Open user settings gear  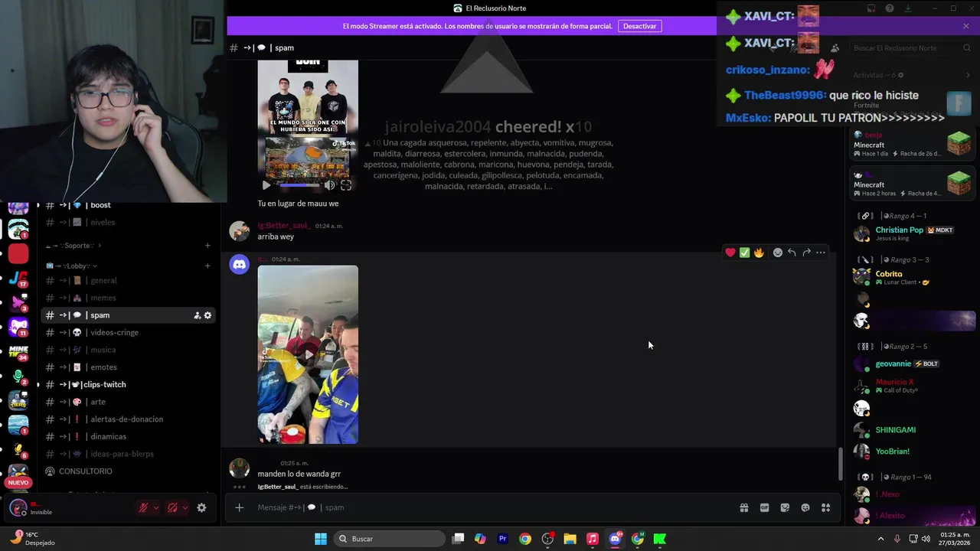point(201,507)
